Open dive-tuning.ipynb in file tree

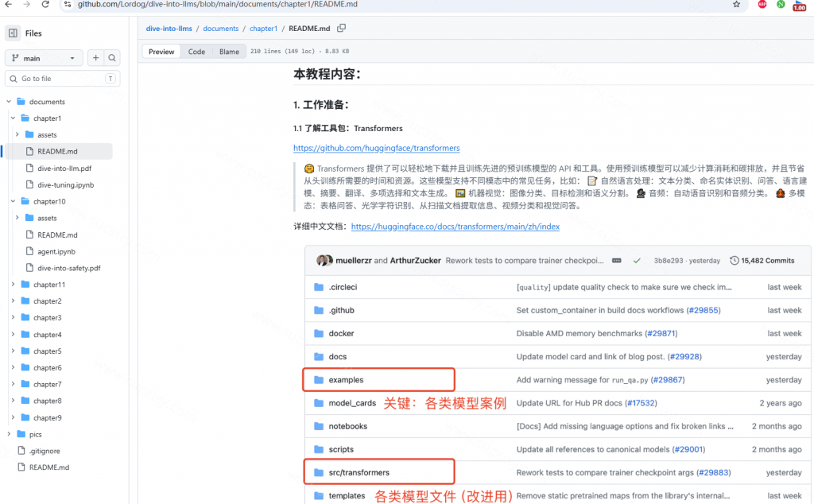point(65,184)
